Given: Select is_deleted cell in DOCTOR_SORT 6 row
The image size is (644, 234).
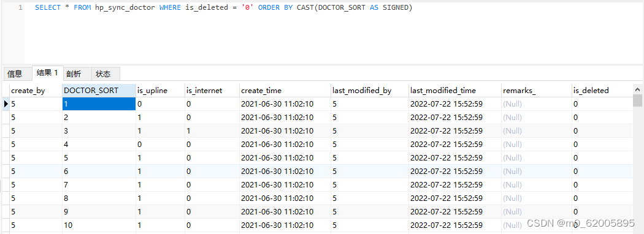Looking at the screenshot, I should 602,171.
